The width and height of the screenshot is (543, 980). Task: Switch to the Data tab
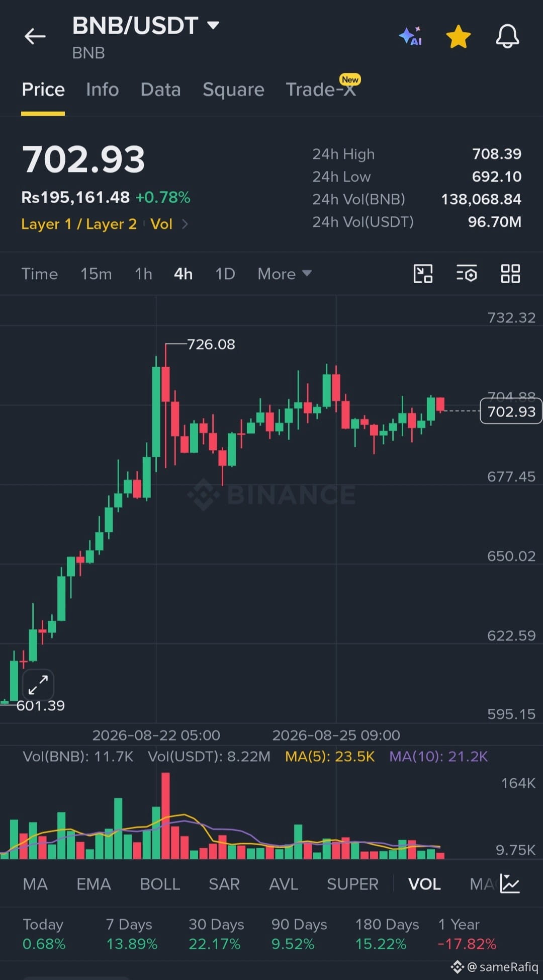[160, 90]
